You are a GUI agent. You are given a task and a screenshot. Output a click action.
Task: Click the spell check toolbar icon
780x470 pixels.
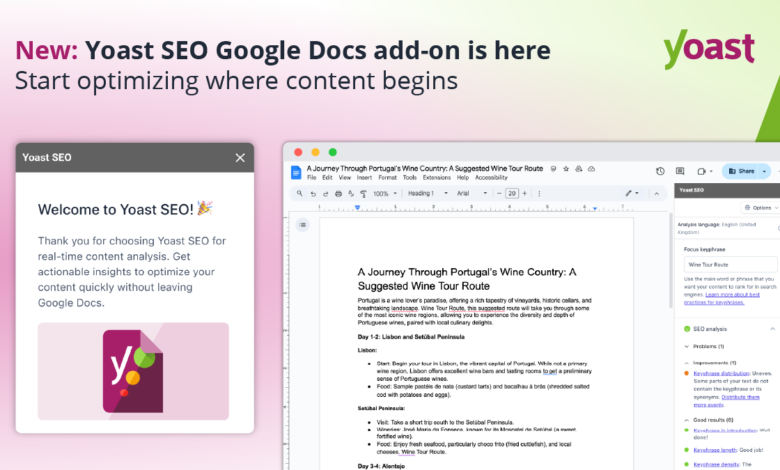351,193
